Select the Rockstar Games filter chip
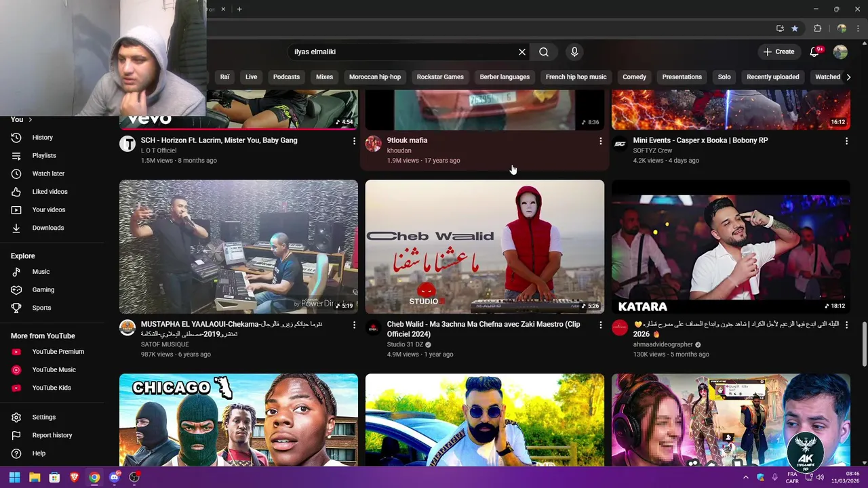Image resolution: width=868 pixels, height=488 pixels. pos(440,77)
